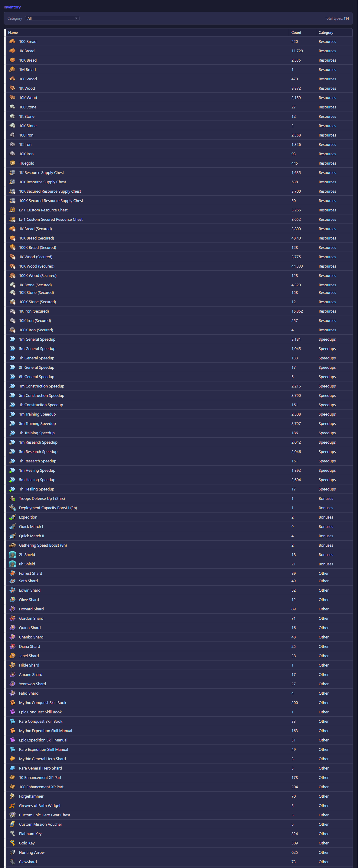The height and width of the screenshot is (868, 358).
Task: Open the Category dropdown set to All
Action: pyautogui.click(x=52, y=18)
